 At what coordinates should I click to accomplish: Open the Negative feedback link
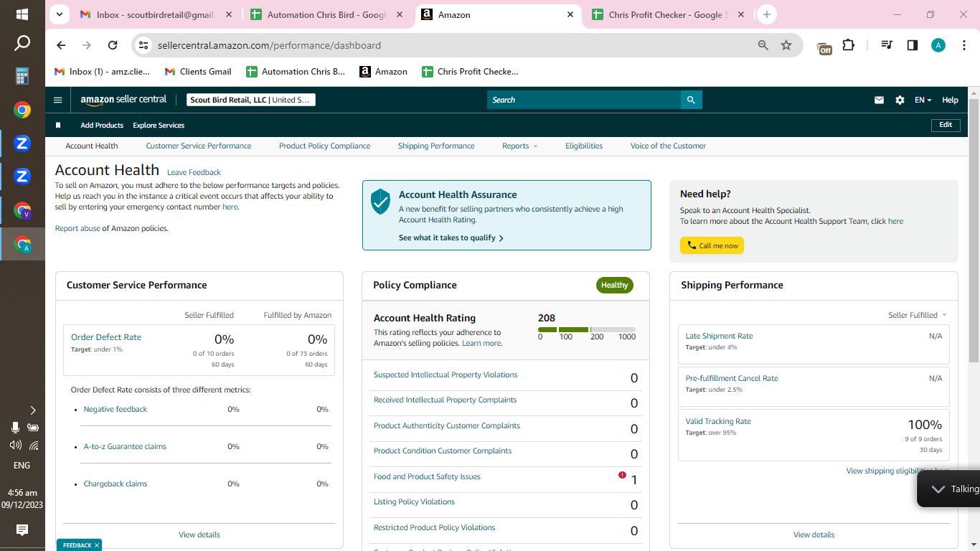click(116, 409)
